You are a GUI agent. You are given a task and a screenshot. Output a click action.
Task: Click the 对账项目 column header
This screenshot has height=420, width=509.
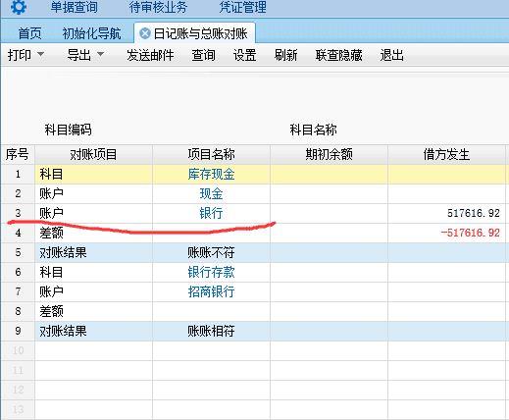click(x=93, y=154)
